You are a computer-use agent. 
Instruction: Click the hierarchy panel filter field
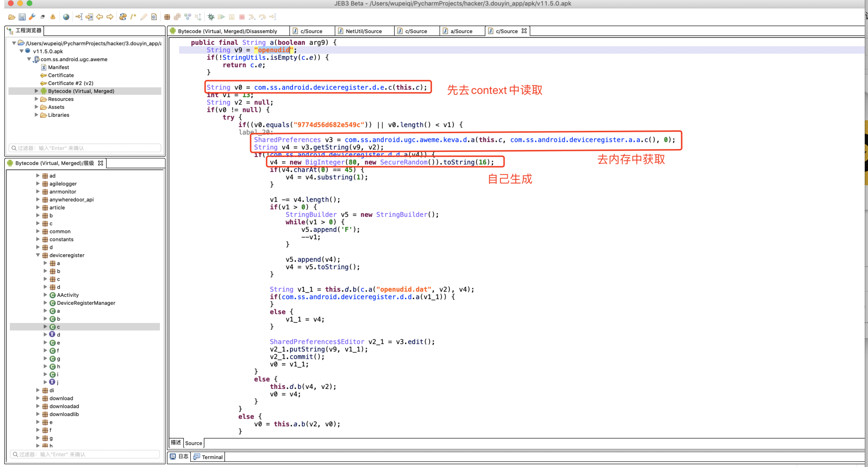(x=85, y=454)
